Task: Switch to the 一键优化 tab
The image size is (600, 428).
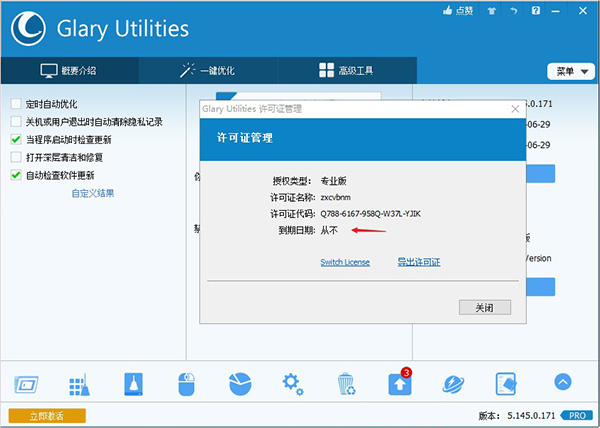Action: (x=208, y=71)
